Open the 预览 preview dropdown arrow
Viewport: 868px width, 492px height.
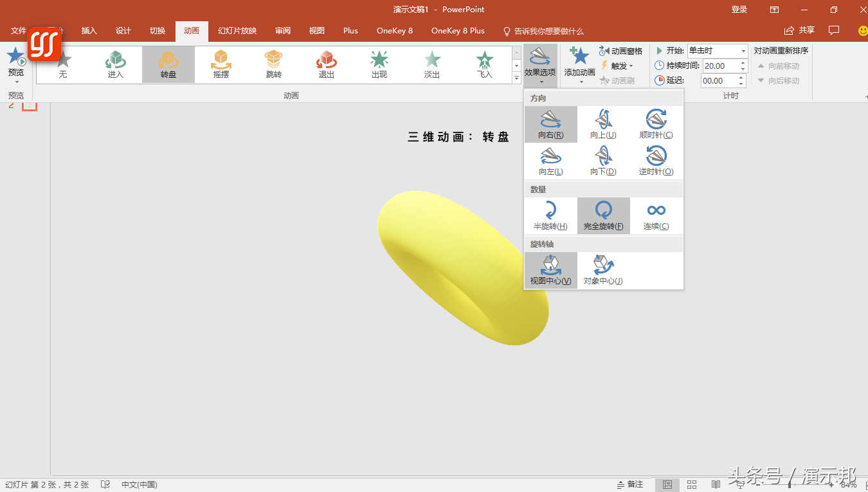(16, 82)
